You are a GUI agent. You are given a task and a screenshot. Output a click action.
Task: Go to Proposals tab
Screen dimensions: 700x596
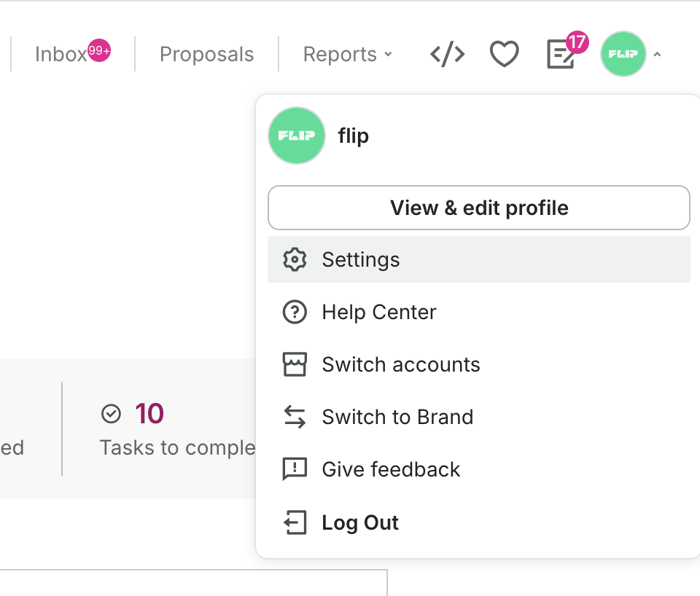coord(206,54)
